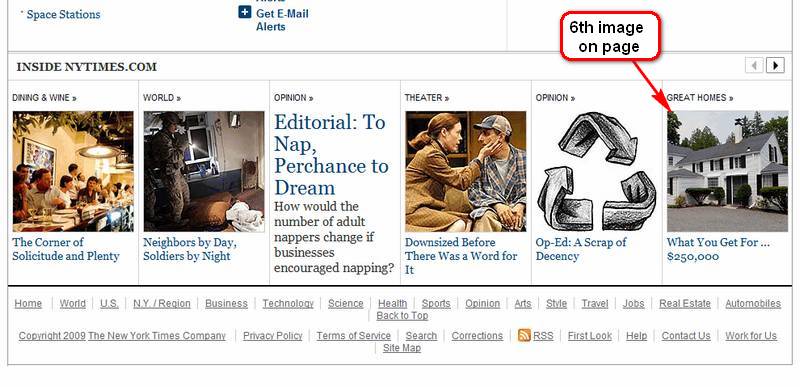Open Downsized Before There Was a Word
The width and height of the screenshot is (800, 387).
point(461,255)
